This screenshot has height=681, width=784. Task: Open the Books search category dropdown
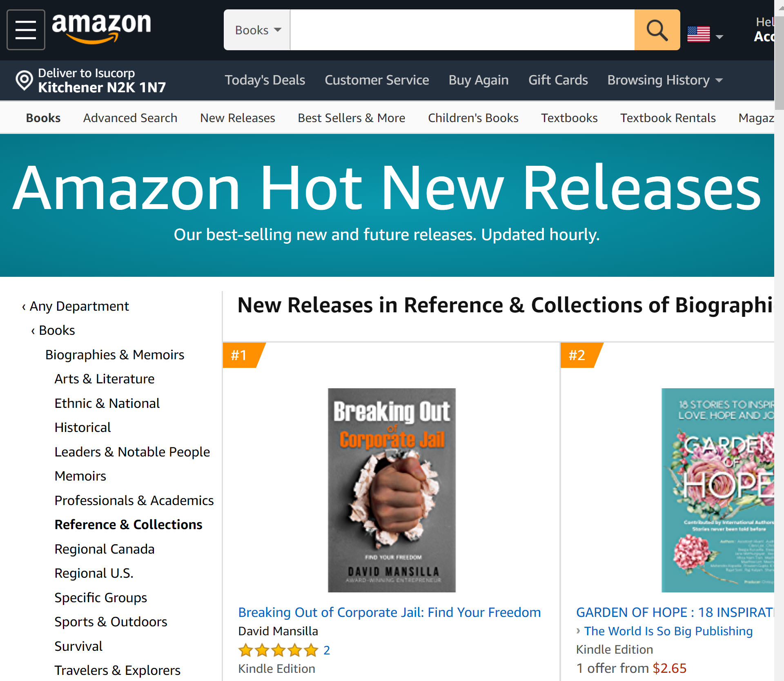pos(257,30)
